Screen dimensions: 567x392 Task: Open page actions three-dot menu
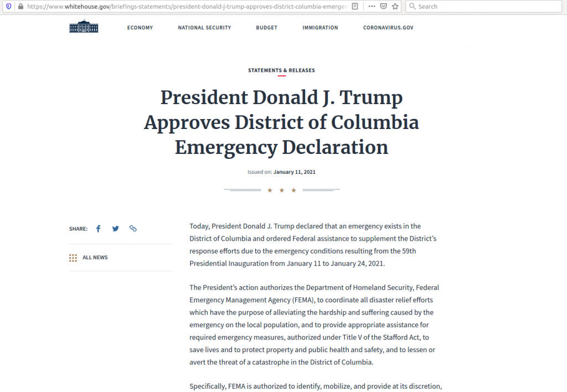tap(370, 7)
